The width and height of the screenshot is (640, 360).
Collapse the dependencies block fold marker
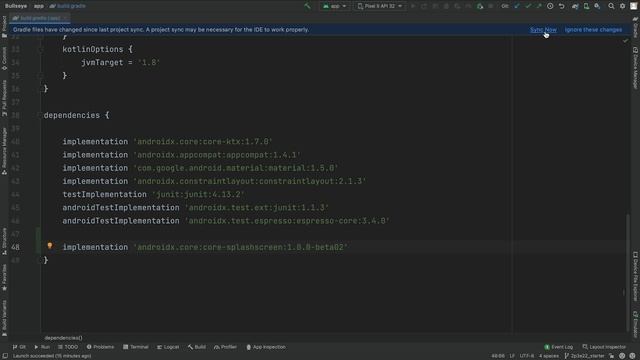point(40,116)
